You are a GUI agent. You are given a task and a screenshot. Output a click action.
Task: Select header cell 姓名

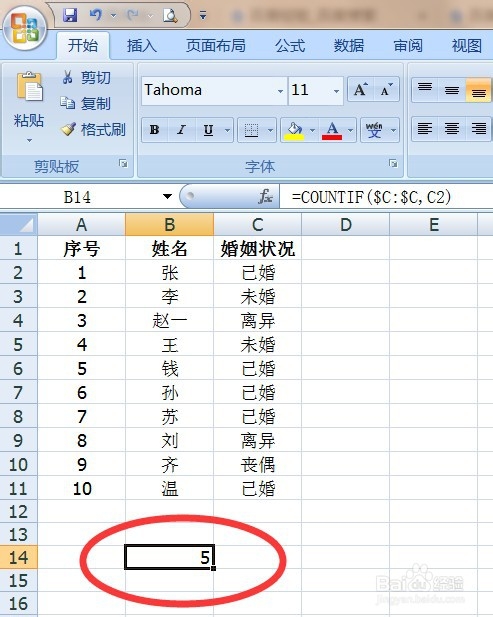point(170,248)
